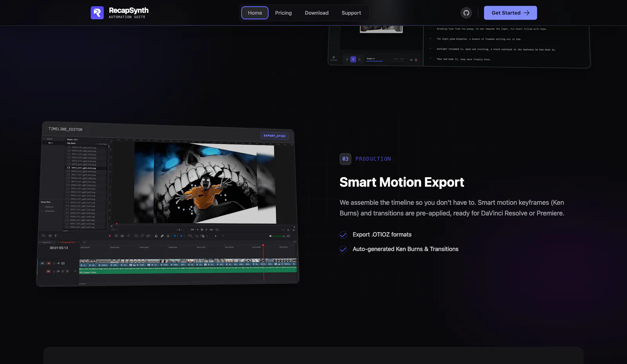Click the volume speaker icon in timeline toolbar
The width and height of the screenshot is (627, 364).
pyautogui.click(x=270, y=236)
